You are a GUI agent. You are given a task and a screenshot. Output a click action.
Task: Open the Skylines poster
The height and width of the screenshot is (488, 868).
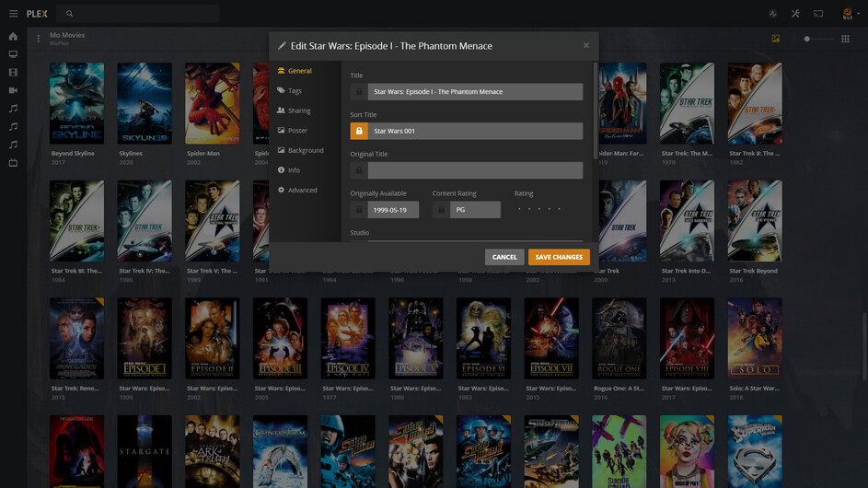click(145, 103)
